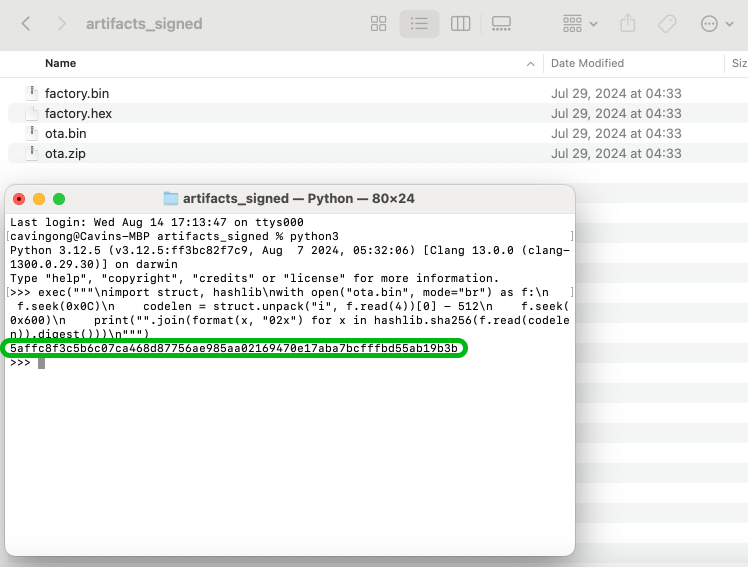
Task: Click the Size column header
Action: click(739, 63)
